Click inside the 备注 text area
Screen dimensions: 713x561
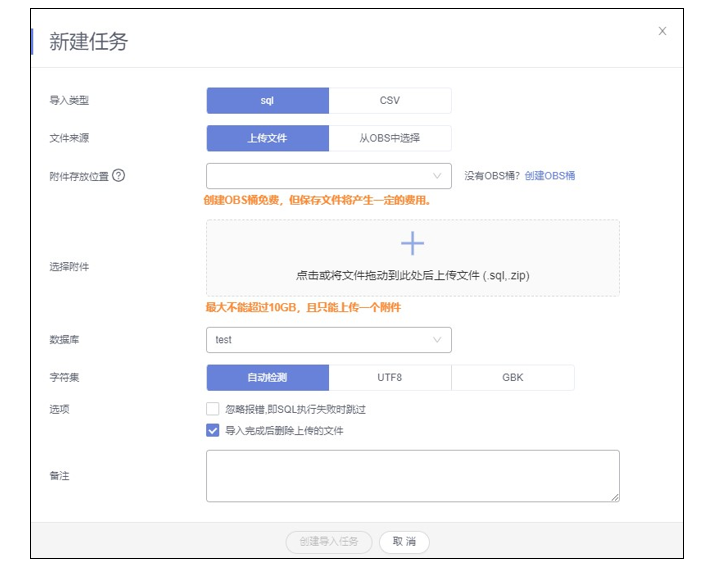click(412, 475)
